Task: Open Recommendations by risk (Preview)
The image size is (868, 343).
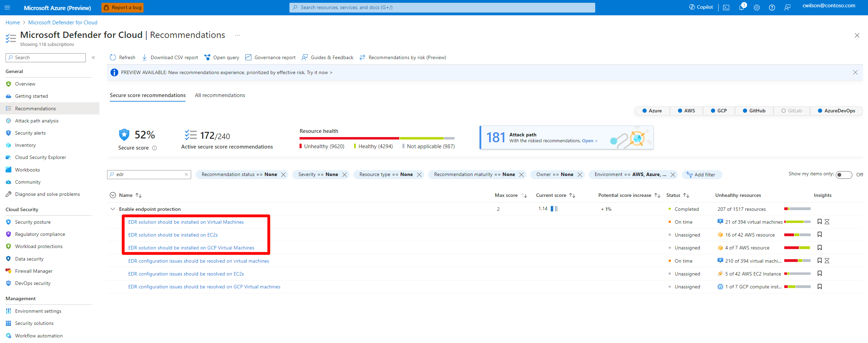Action: coord(403,57)
